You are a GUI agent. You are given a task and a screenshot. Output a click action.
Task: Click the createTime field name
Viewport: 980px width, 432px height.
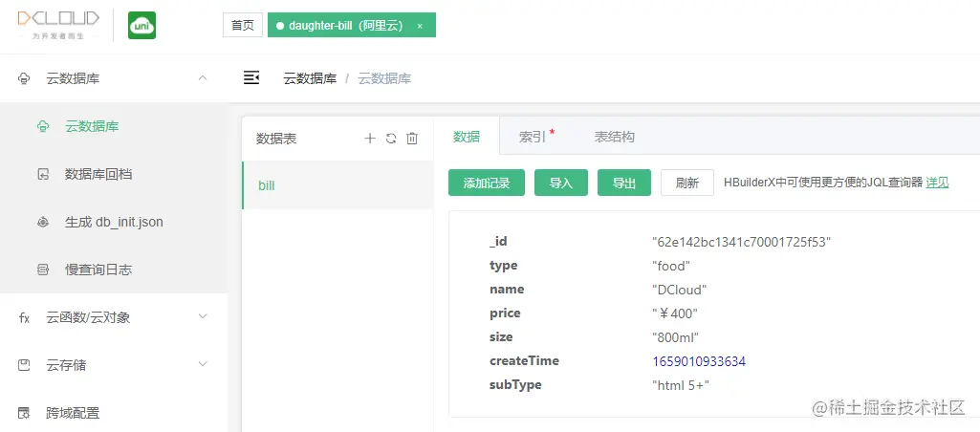click(524, 360)
